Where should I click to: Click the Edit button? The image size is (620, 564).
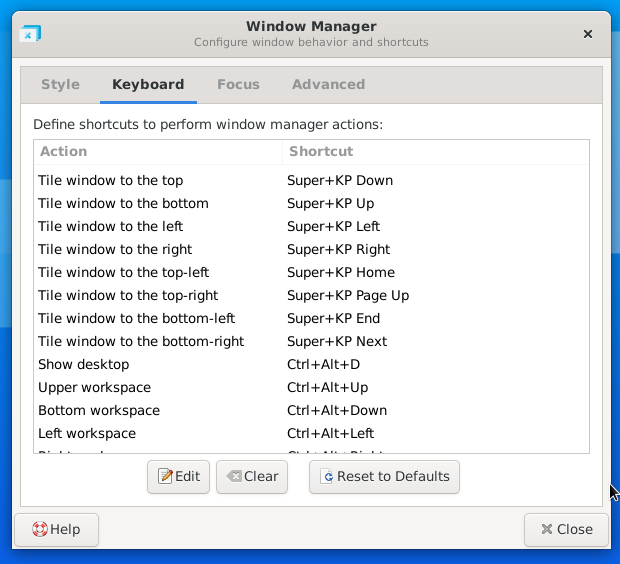tap(178, 477)
